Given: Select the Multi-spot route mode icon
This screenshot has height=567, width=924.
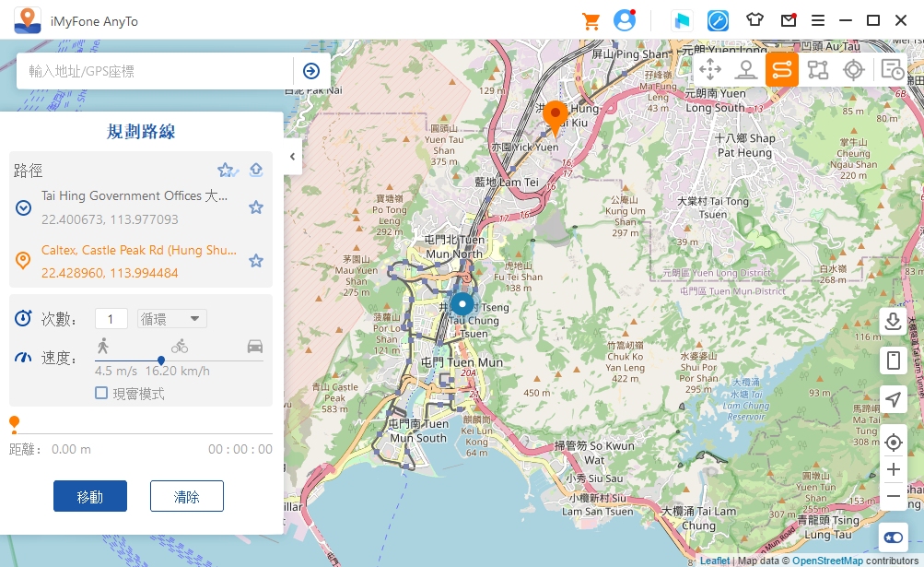Looking at the screenshot, I should [x=818, y=70].
